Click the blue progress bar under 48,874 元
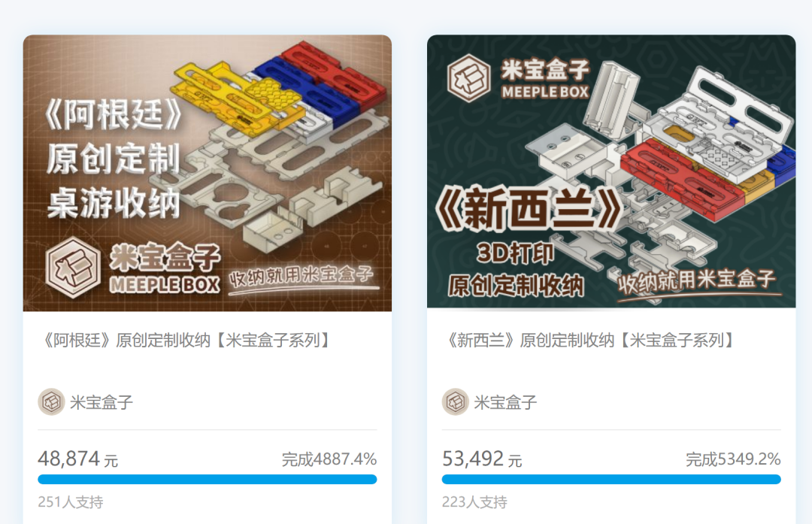 tap(208, 480)
